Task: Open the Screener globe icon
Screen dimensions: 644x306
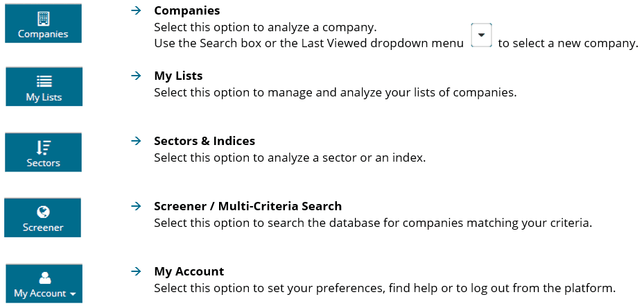Action: pos(43,212)
